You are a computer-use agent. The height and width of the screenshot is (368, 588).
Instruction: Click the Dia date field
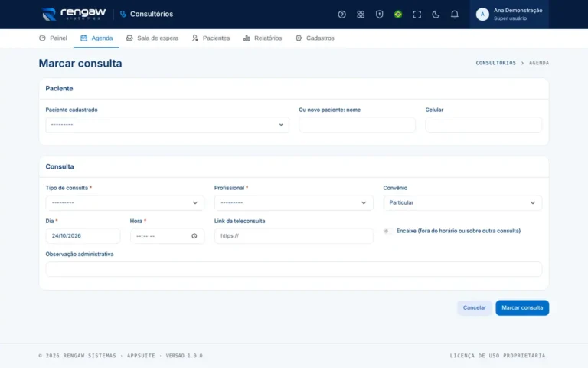click(x=83, y=236)
